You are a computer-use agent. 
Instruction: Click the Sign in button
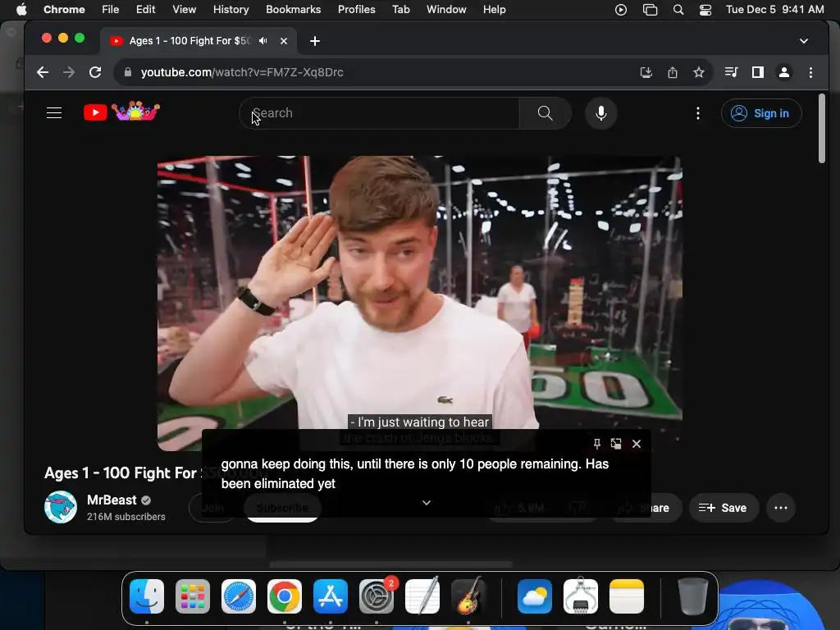point(761,113)
